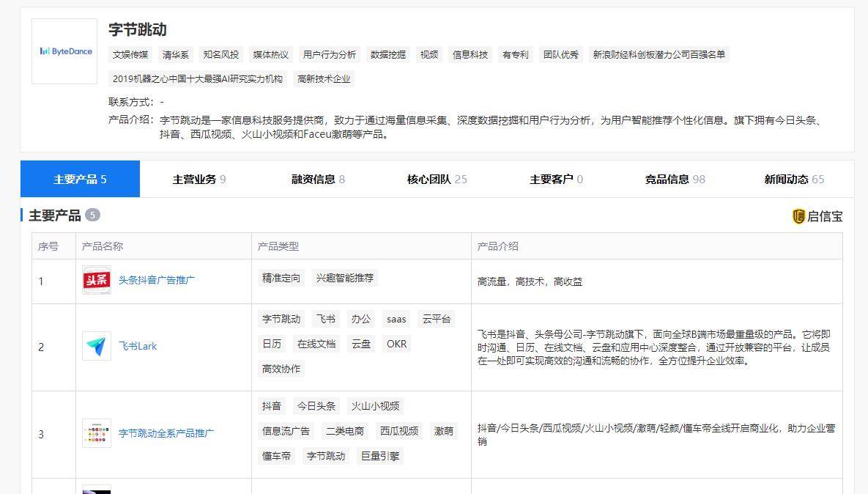Click the 兴趣智能推荐 product type tag

[x=344, y=278]
